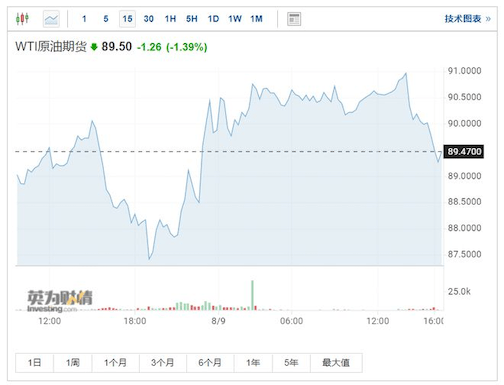Select the 5 minute interval
This screenshot has height=385, width=504.
[106, 19]
